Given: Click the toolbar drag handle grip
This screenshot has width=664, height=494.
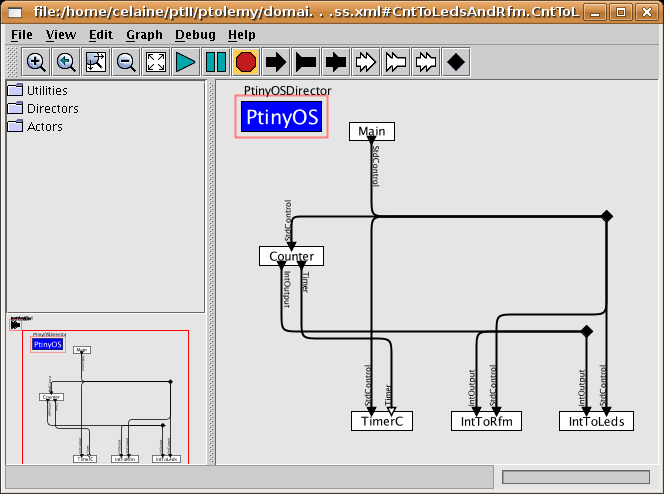Looking at the screenshot, I should 13,62.
